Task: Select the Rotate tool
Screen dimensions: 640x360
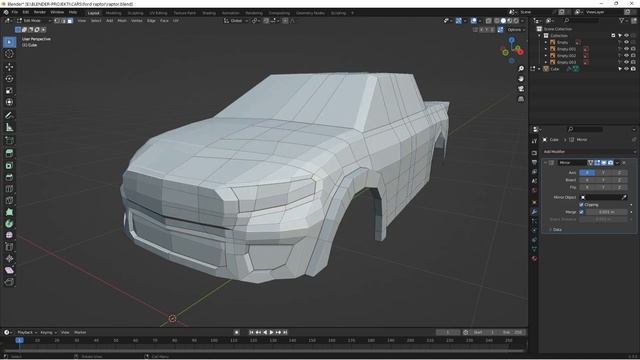Action: [x=9, y=78]
